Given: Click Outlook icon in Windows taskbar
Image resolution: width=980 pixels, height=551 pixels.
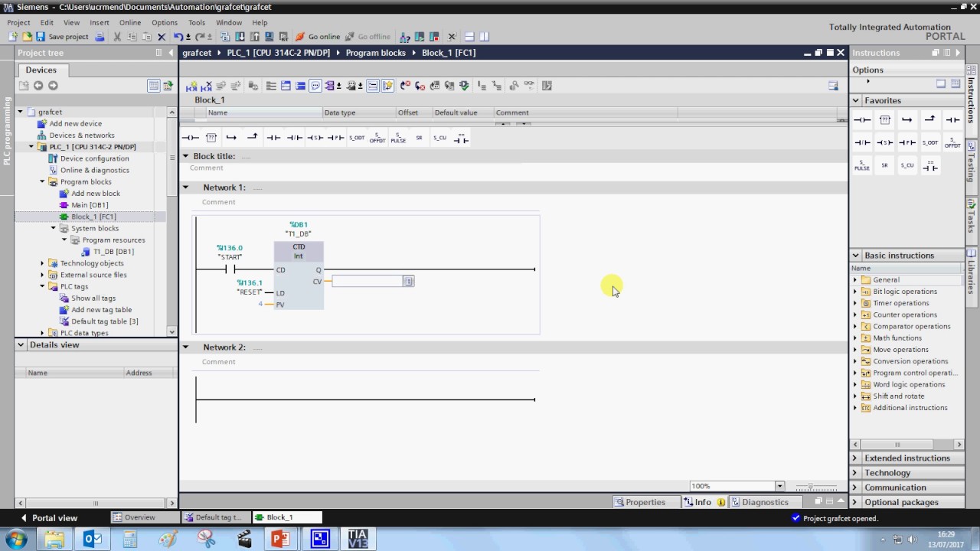Looking at the screenshot, I should coord(93,539).
